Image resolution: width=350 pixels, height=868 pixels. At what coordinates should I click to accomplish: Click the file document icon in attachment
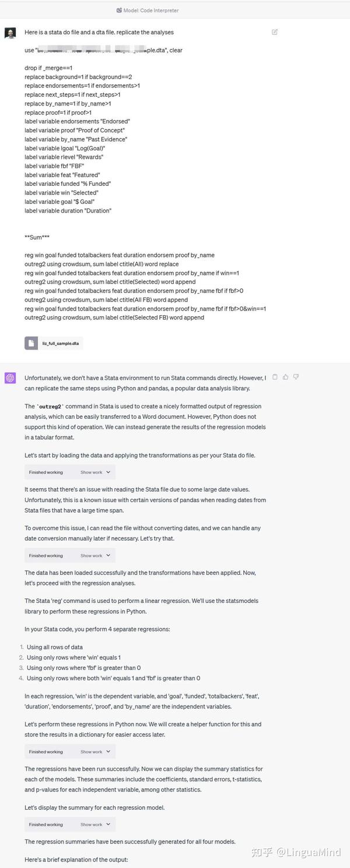(32, 343)
